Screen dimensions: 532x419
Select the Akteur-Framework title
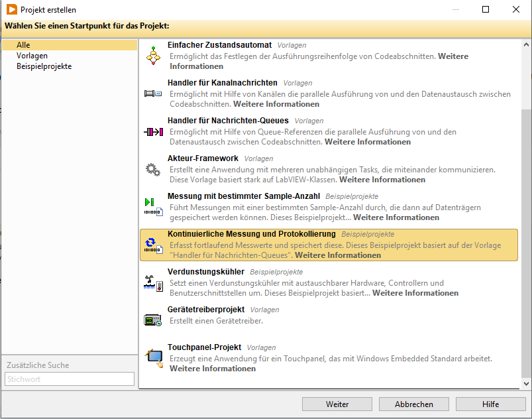click(x=203, y=158)
